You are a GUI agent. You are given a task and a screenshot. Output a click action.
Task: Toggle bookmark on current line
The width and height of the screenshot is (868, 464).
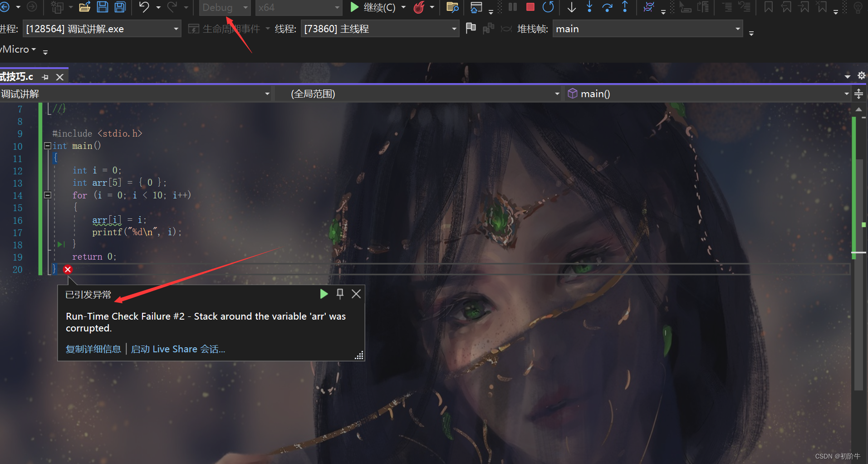click(768, 7)
